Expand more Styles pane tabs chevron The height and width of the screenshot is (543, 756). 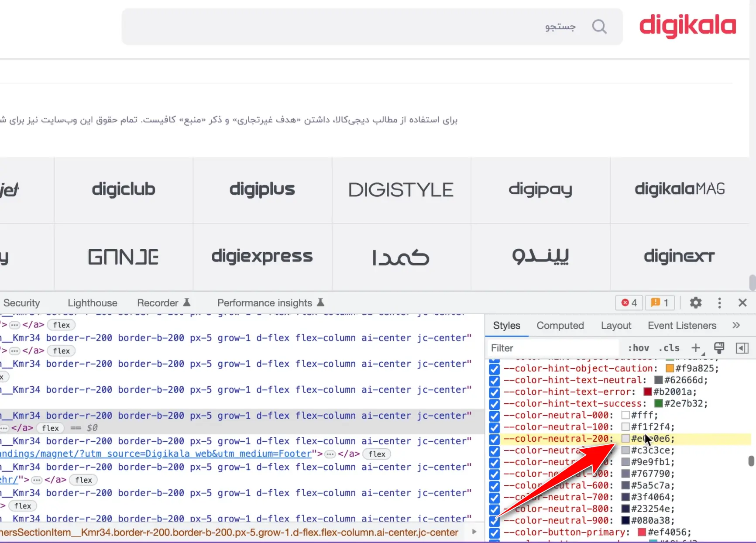coord(736,325)
